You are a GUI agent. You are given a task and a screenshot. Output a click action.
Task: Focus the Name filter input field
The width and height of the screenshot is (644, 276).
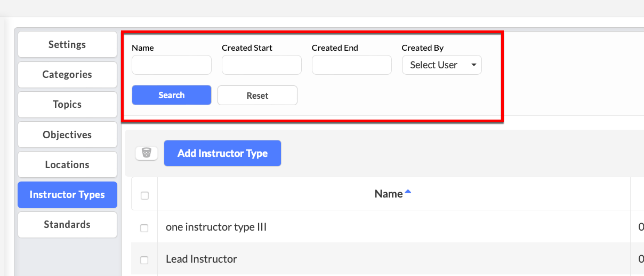[172, 65]
